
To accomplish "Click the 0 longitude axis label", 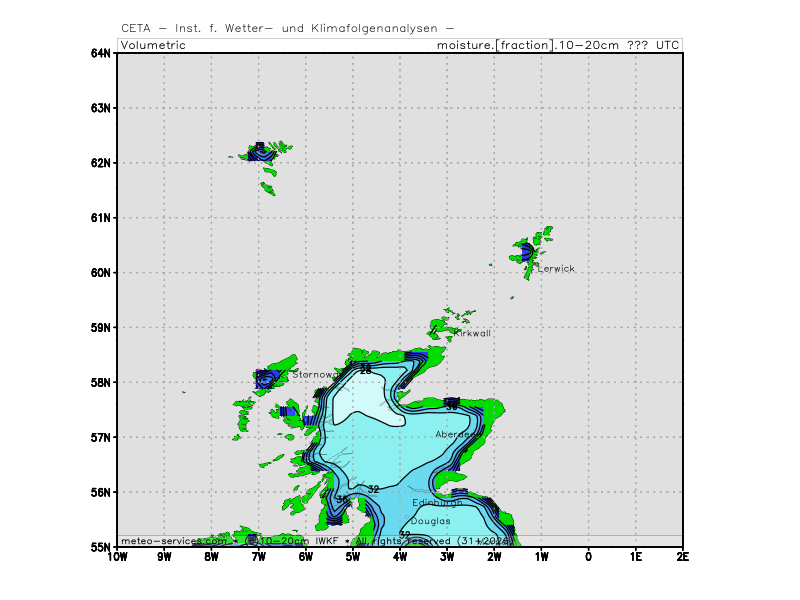I will coord(588,559).
